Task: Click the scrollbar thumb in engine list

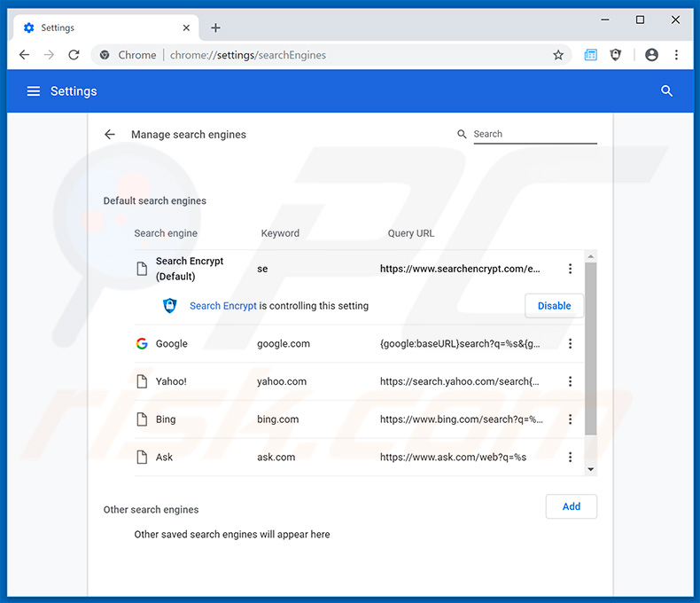Action: [591, 348]
